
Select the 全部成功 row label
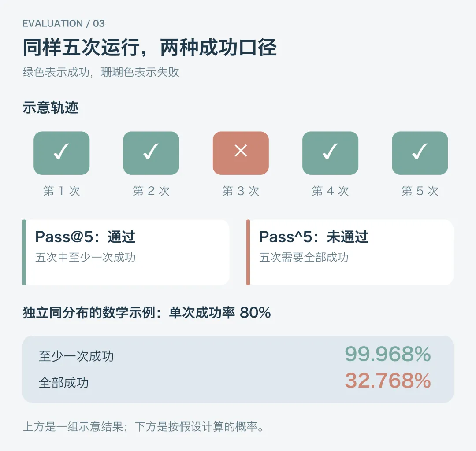click(64, 383)
